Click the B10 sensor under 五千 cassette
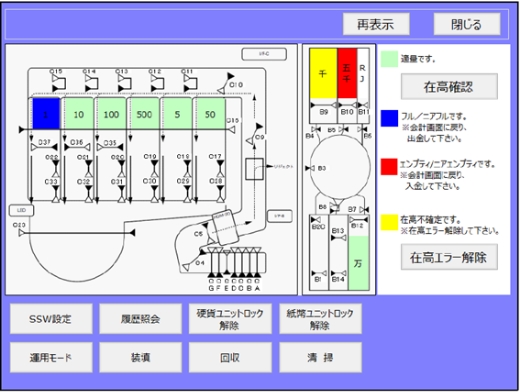The image size is (520, 392). (x=347, y=105)
